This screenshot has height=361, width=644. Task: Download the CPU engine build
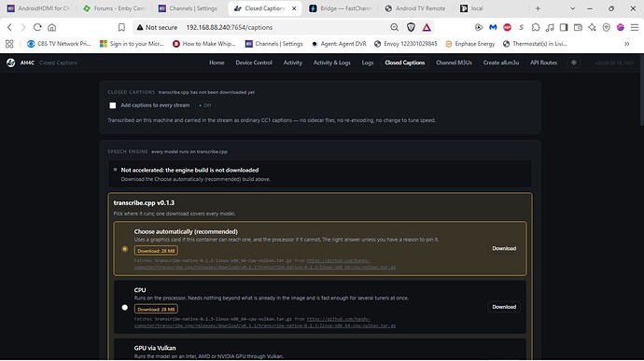[x=504, y=307]
